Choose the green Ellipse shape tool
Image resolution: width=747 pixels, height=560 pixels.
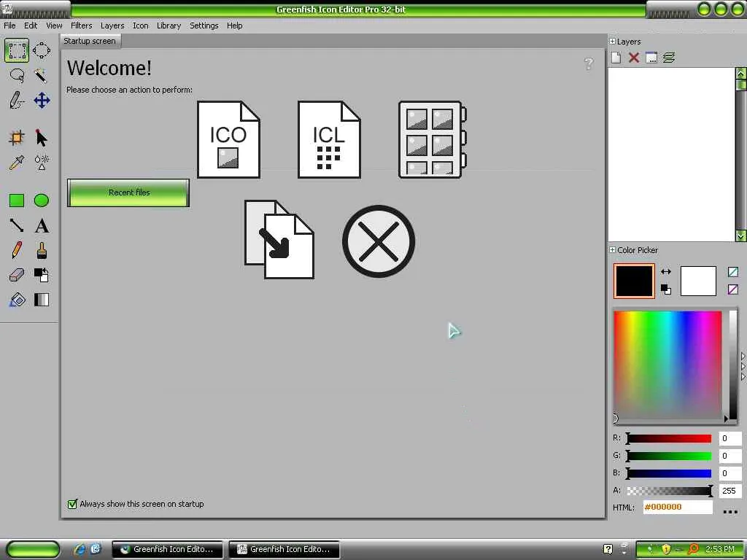(42, 201)
